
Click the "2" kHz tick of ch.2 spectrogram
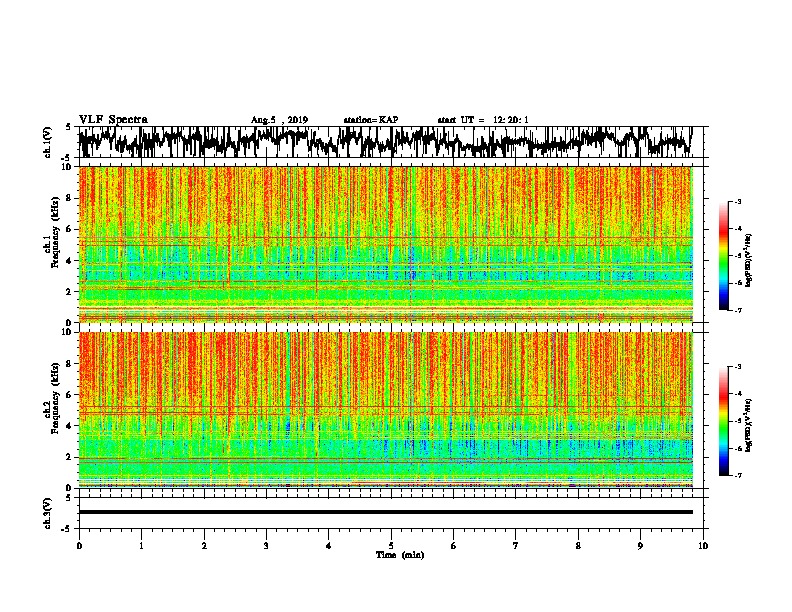70,457
